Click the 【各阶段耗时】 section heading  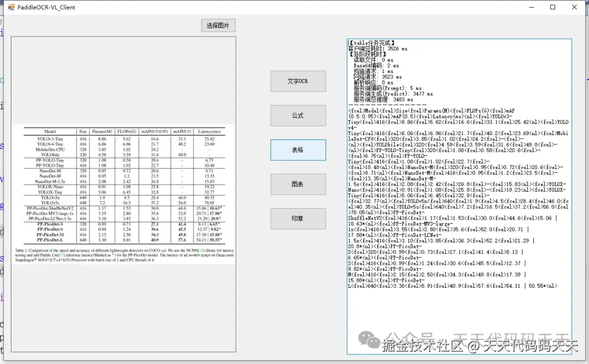[x=368, y=54]
